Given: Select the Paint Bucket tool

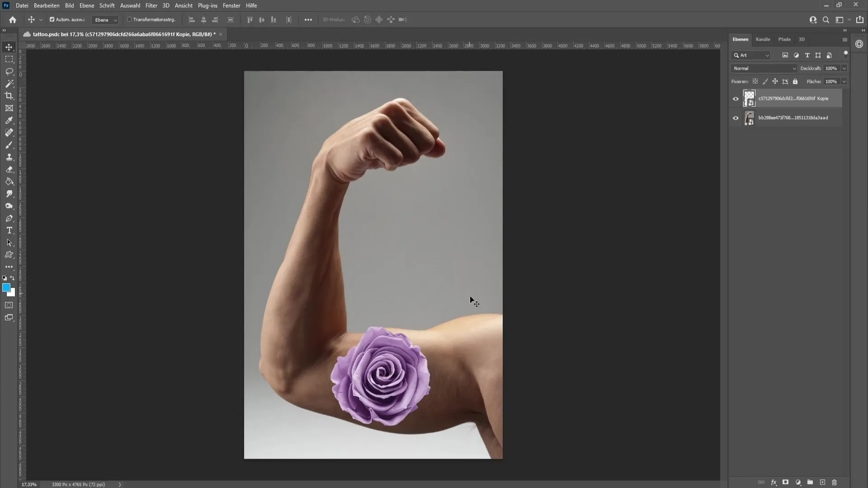Looking at the screenshot, I should tap(9, 182).
